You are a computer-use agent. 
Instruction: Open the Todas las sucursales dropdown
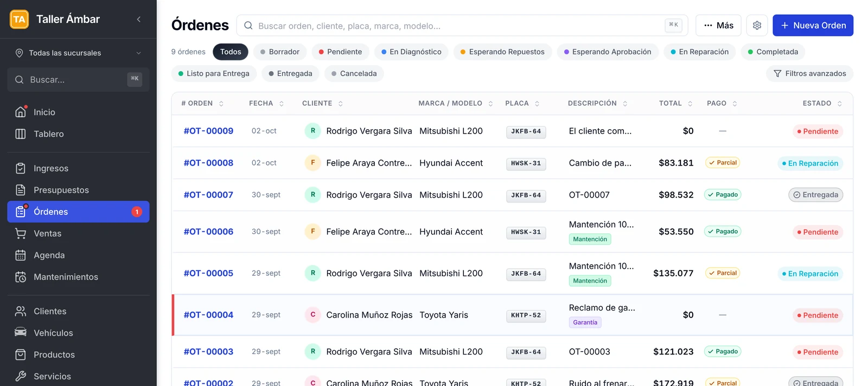[x=78, y=53]
